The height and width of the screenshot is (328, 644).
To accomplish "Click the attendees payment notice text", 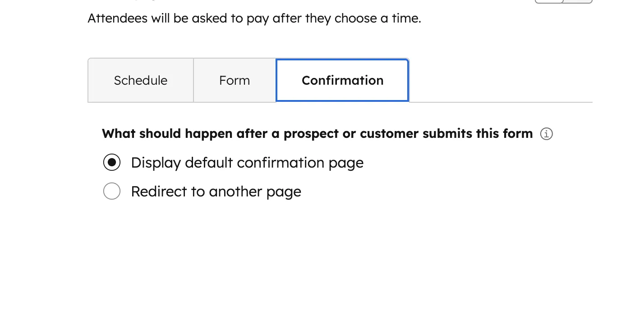I will click(x=254, y=18).
